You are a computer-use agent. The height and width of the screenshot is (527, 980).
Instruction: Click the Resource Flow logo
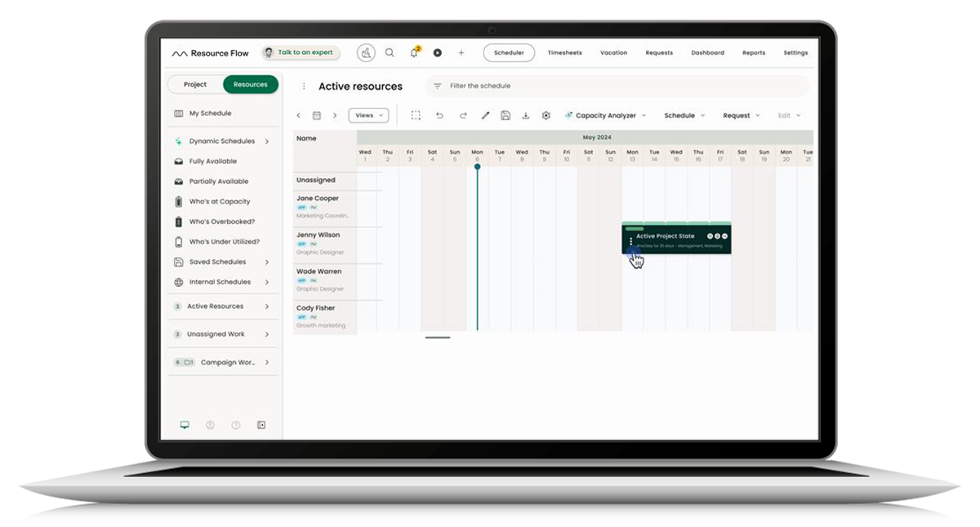pyautogui.click(x=210, y=53)
